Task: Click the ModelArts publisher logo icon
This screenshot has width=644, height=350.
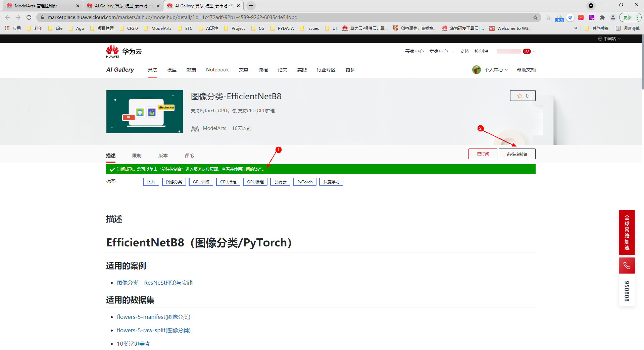Action: click(x=195, y=128)
